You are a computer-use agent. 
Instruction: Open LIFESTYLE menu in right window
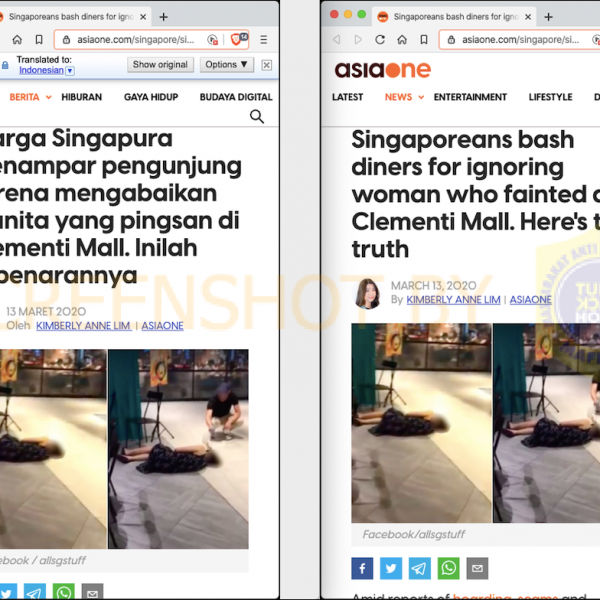pyautogui.click(x=550, y=97)
